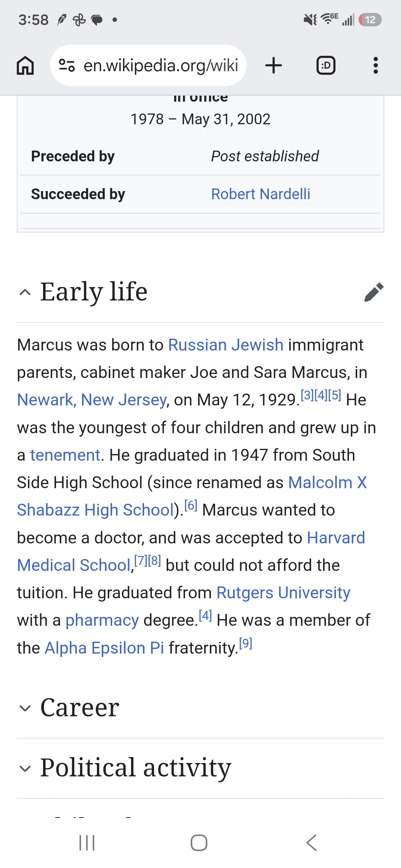Screen dimensions: 401x868
Task: Open the Robert Nardelli link
Action: (261, 194)
